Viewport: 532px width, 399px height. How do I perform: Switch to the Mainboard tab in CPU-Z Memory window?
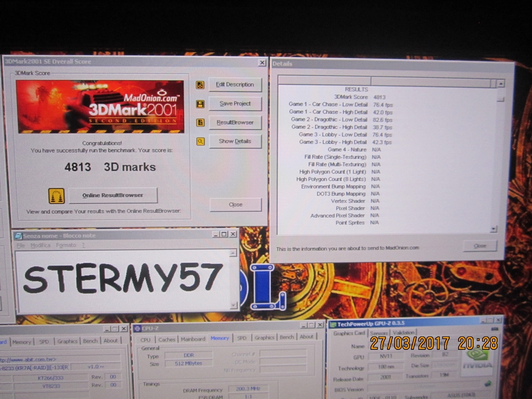pyautogui.click(x=193, y=339)
